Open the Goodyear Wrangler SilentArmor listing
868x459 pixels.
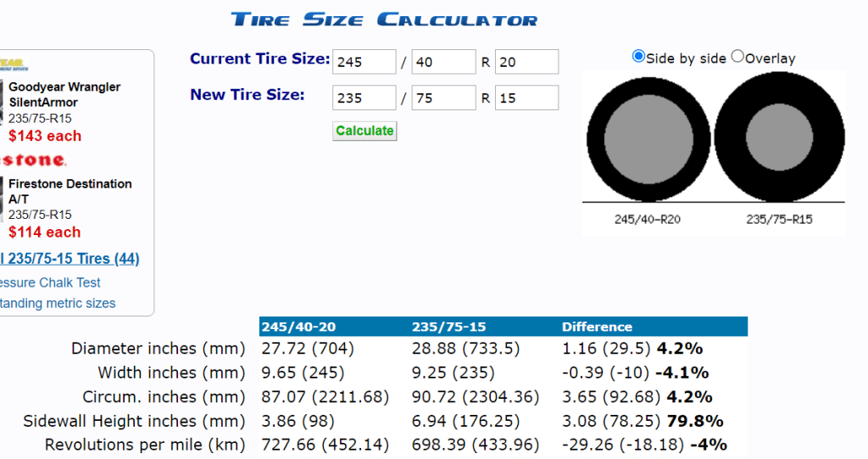[x=64, y=94]
